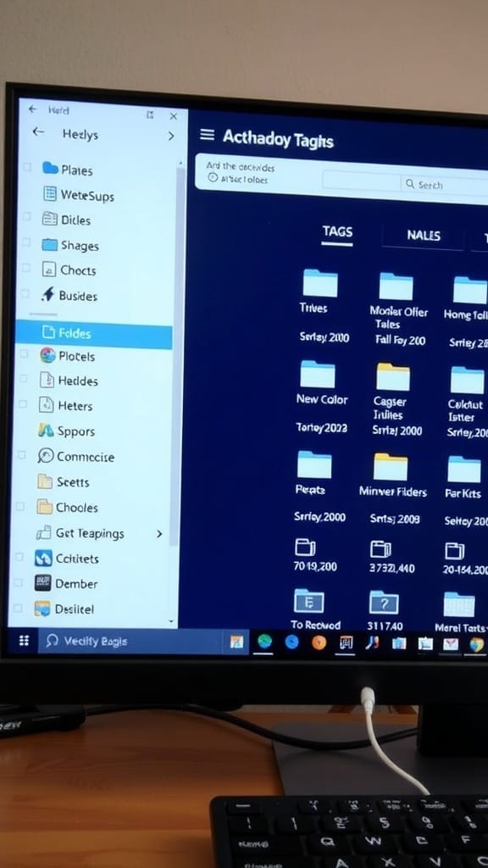Click the sidebar scrollbar up arrow
Screen dimensions: 488x868
[x=180, y=164]
